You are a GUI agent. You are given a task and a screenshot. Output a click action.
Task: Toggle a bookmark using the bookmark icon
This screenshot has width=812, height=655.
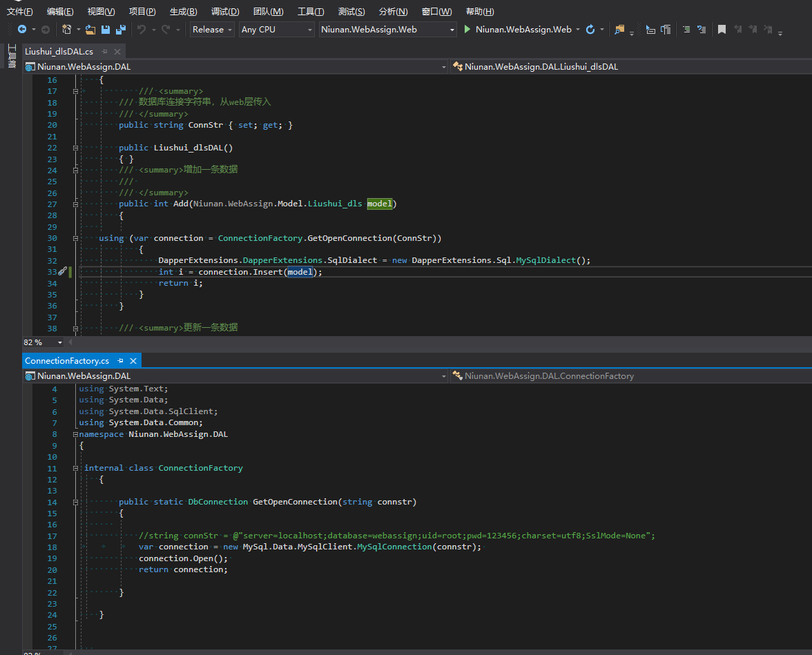point(722,29)
